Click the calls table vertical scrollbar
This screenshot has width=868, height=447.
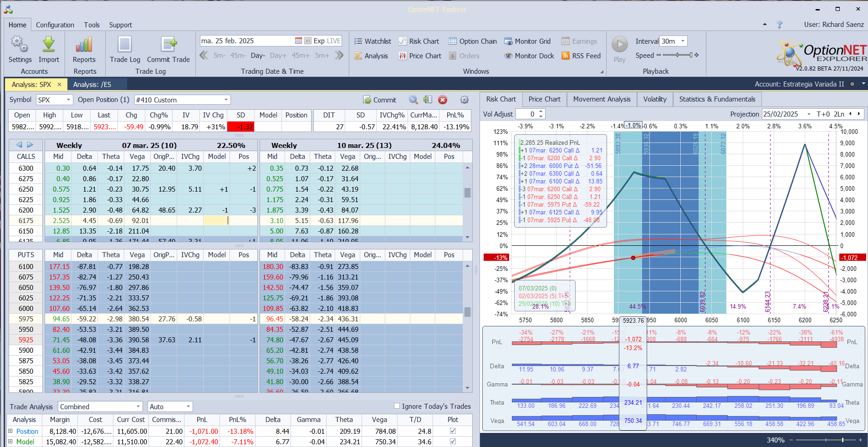467,202
